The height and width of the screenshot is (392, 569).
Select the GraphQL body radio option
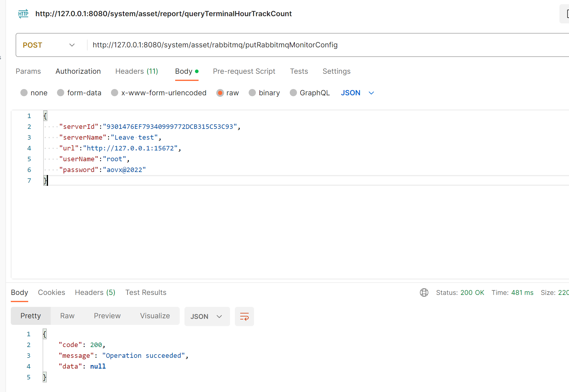click(x=293, y=93)
